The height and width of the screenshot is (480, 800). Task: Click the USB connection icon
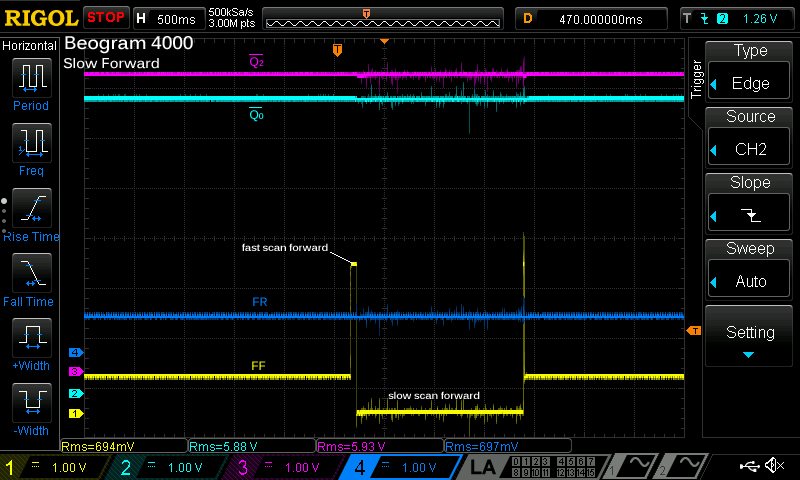[x=750, y=466]
